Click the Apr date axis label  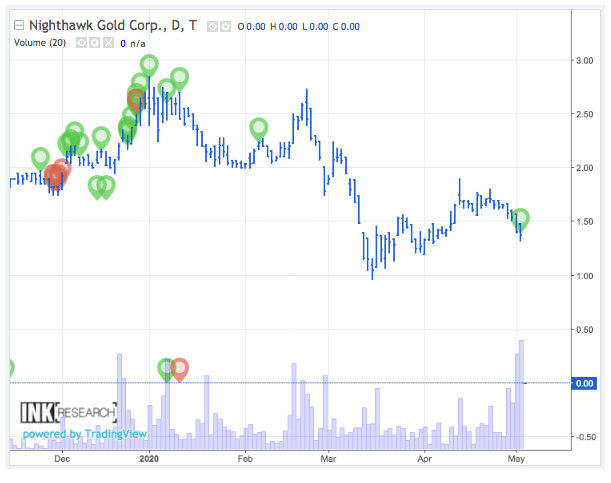424,459
